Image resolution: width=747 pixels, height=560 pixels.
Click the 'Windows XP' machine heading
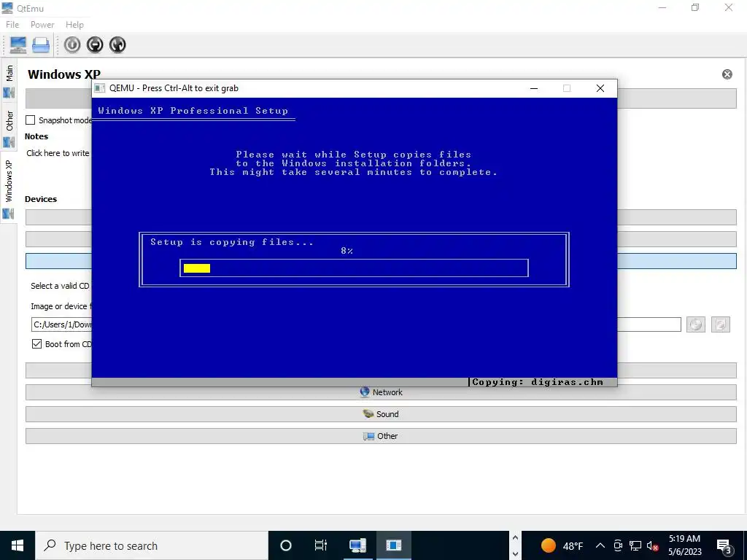64,74
